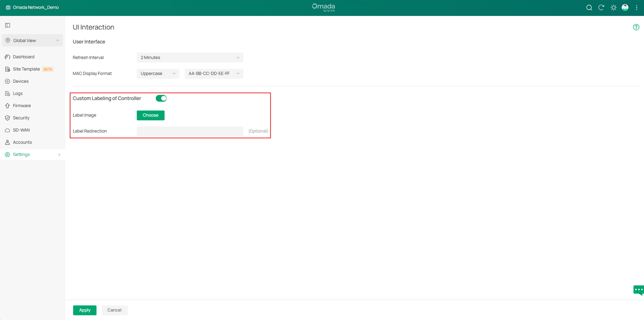Click Omada Network_Demo title link

(36, 8)
